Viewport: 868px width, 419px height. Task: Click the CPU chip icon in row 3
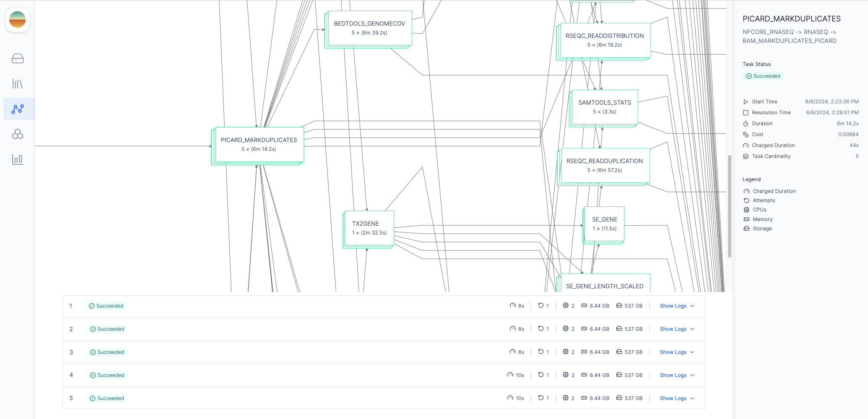point(566,352)
